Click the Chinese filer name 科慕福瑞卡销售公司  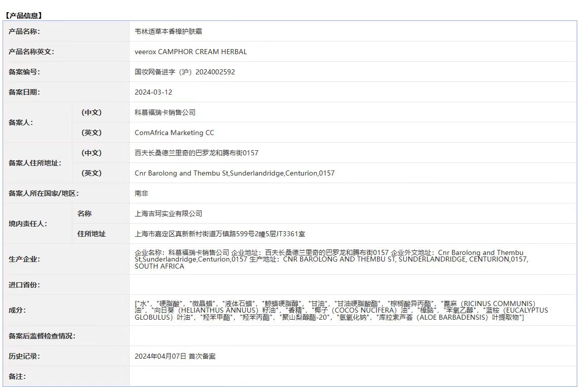[x=165, y=112]
